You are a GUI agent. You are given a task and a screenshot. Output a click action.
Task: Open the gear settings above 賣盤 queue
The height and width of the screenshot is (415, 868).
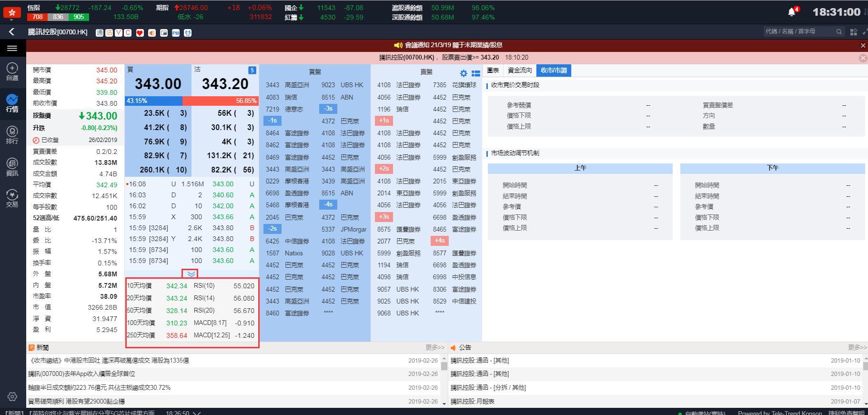point(464,73)
